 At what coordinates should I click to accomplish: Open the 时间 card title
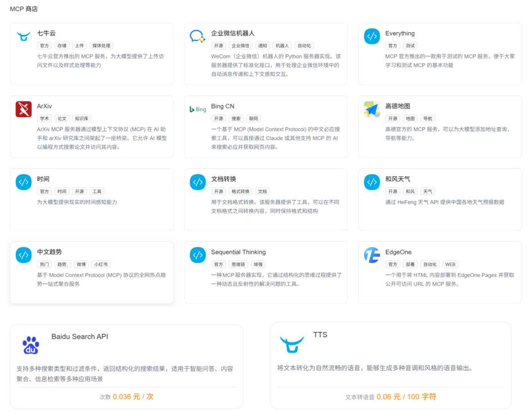pyautogui.click(x=43, y=179)
